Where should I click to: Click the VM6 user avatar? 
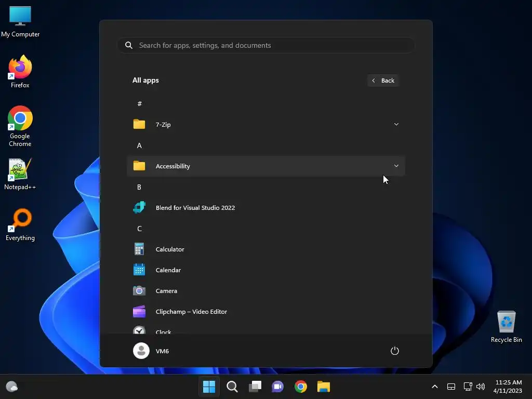[141, 351]
